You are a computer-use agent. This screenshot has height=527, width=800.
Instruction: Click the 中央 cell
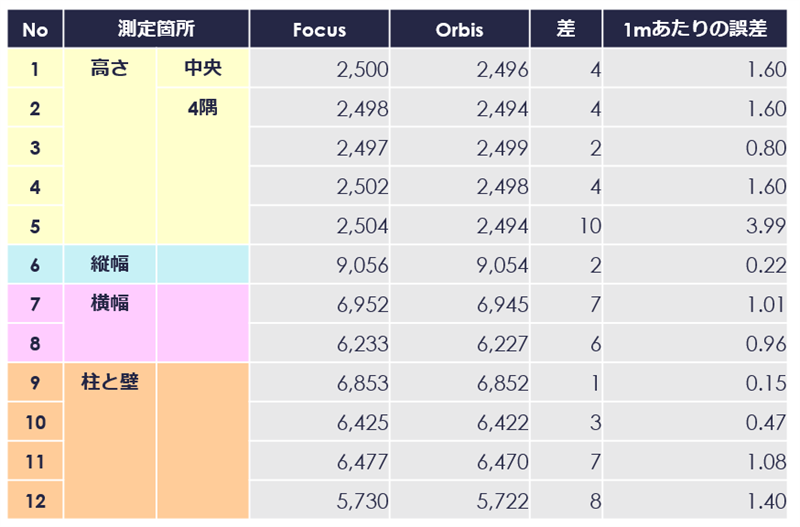click(202, 69)
